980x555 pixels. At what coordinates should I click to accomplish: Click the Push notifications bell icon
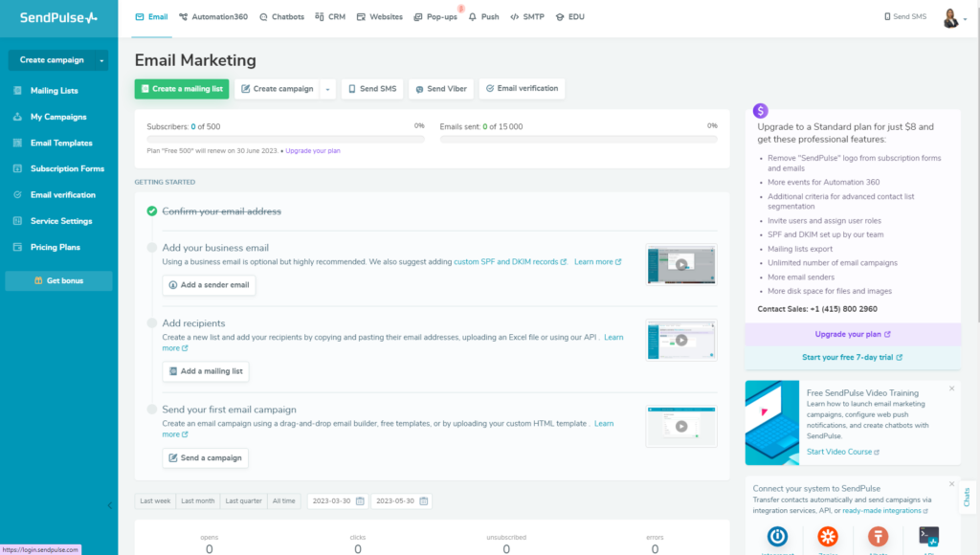[x=473, y=17]
